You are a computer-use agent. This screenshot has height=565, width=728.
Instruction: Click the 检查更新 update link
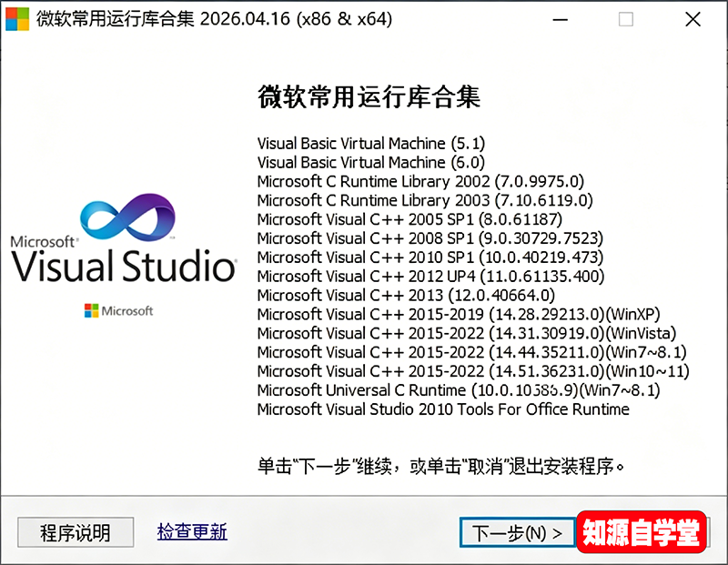point(191,532)
